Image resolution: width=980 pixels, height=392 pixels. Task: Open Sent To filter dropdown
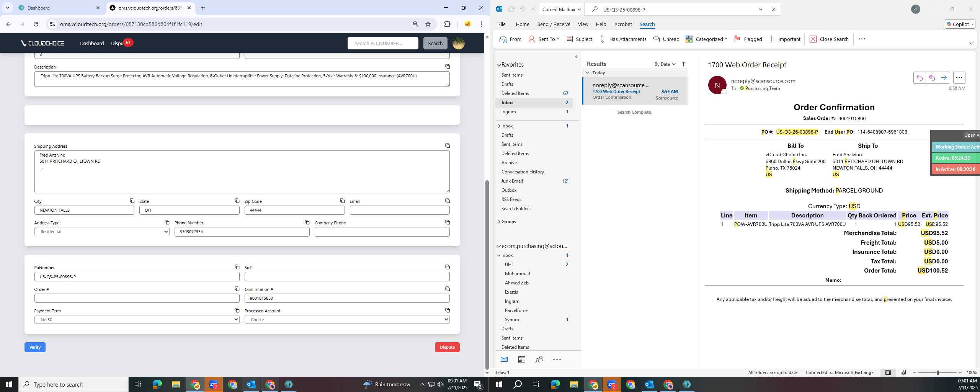pos(544,39)
